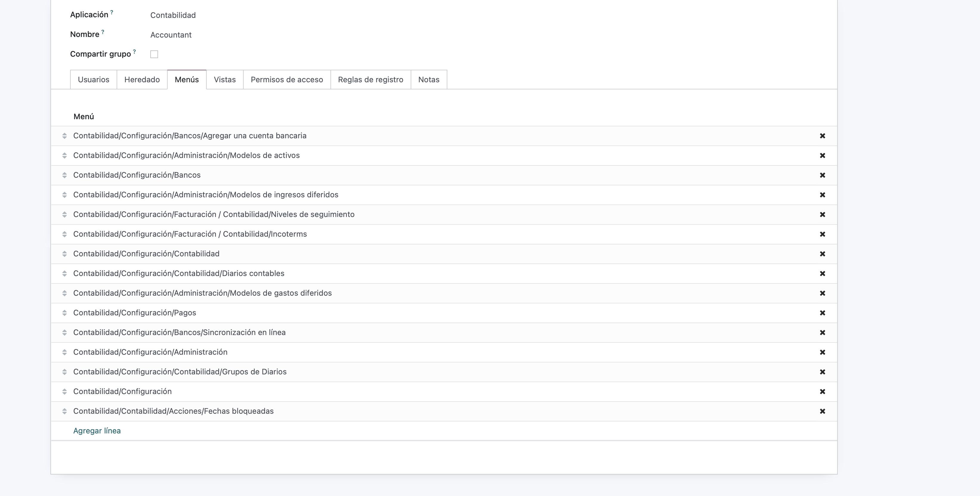Delete the Incoterms menu line
The width and height of the screenshot is (980, 496).
coord(822,234)
